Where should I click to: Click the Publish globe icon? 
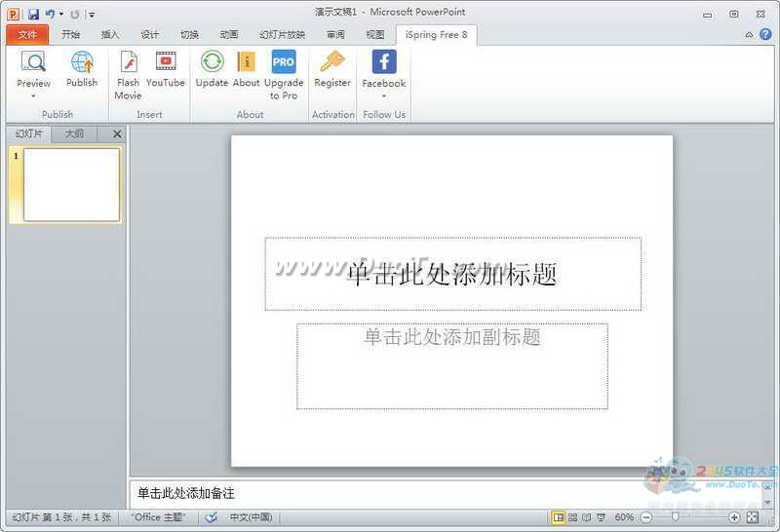coord(82,62)
